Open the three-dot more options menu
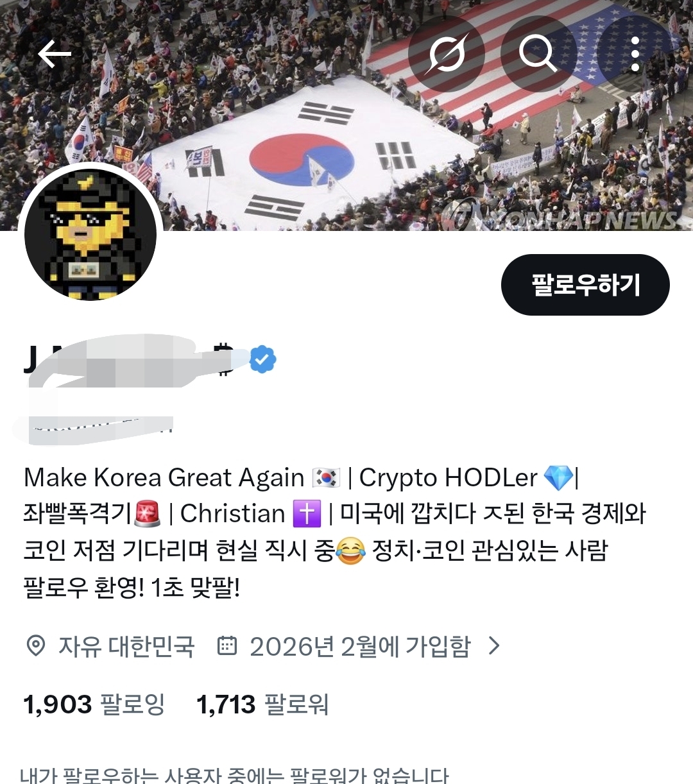The width and height of the screenshot is (693, 784). pos(635,54)
